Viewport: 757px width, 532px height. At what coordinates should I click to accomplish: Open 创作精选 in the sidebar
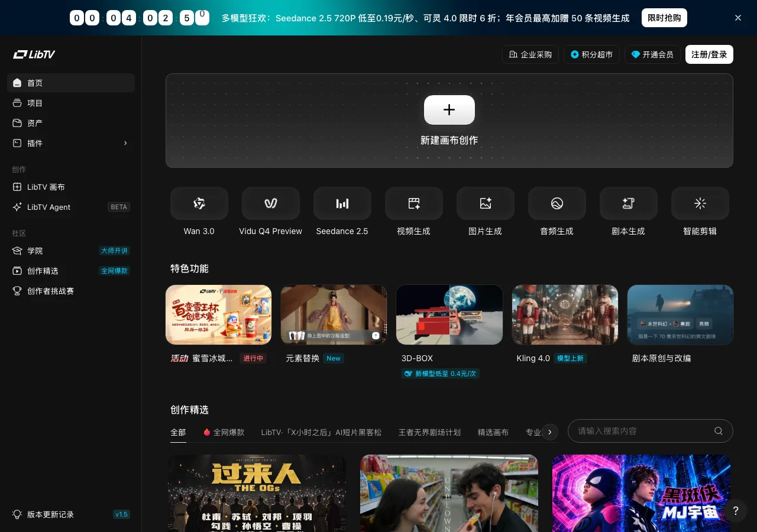tap(71, 271)
